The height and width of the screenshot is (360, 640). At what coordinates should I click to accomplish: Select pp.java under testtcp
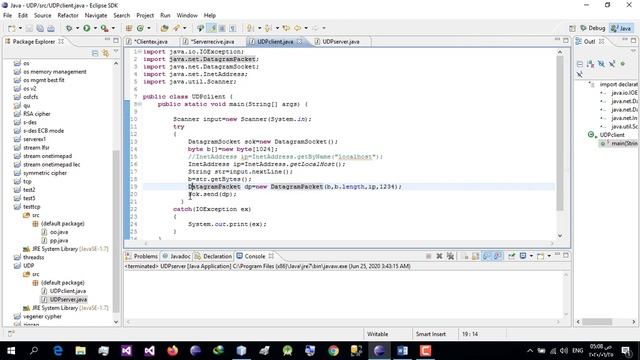pos(59,240)
